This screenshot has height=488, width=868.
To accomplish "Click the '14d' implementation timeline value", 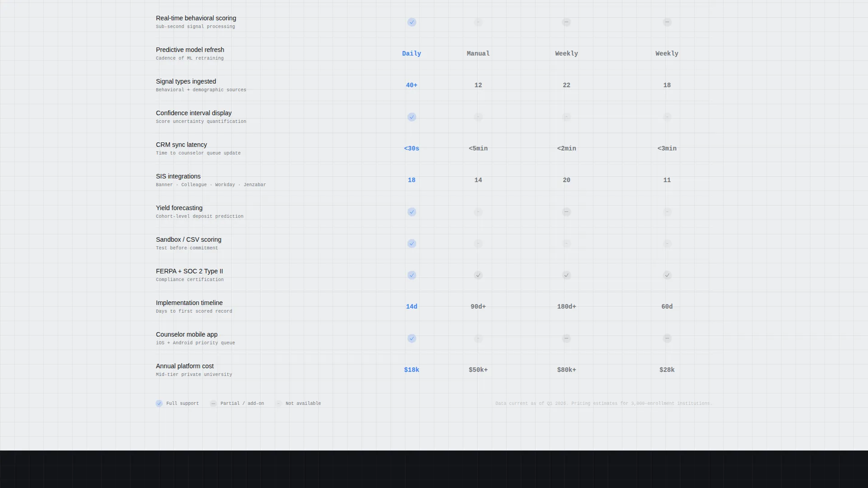I will click(411, 306).
